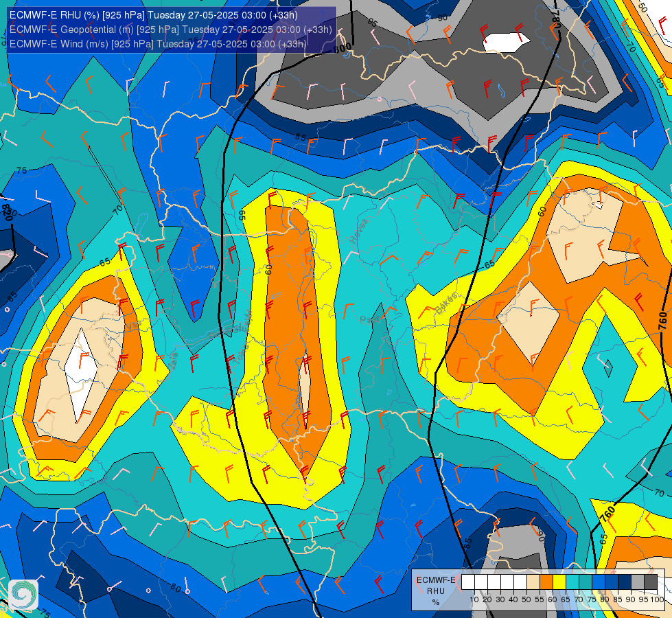Click the 780 geopotential contour label
This screenshot has height=618, width=672.
pyautogui.click(x=556, y=18)
